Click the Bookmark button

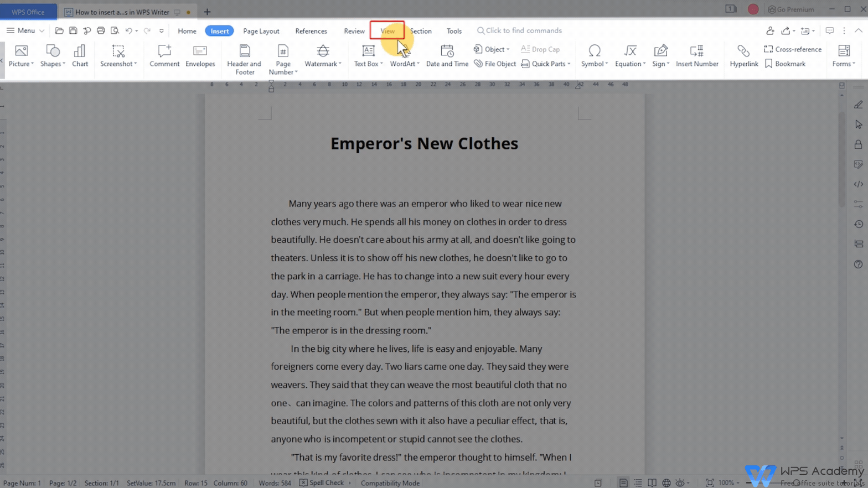785,64
